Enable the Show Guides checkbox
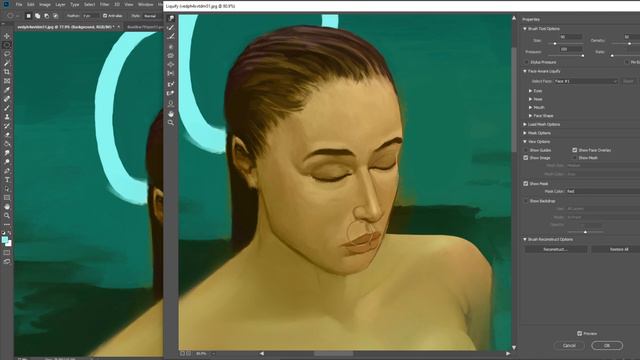The width and height of the screenshot is (640, 360). [x=526, y=150]
